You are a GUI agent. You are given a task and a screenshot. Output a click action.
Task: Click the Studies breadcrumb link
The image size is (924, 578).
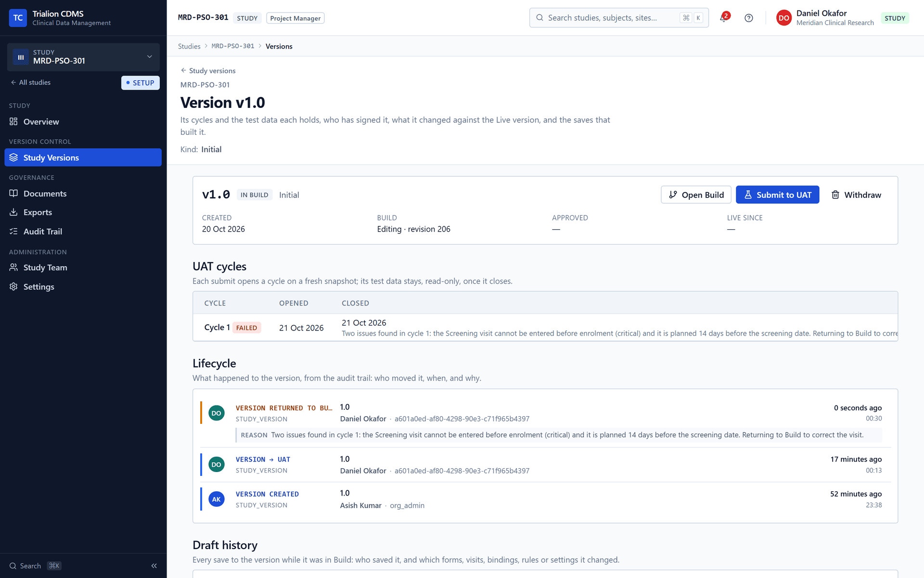[189, 46]
